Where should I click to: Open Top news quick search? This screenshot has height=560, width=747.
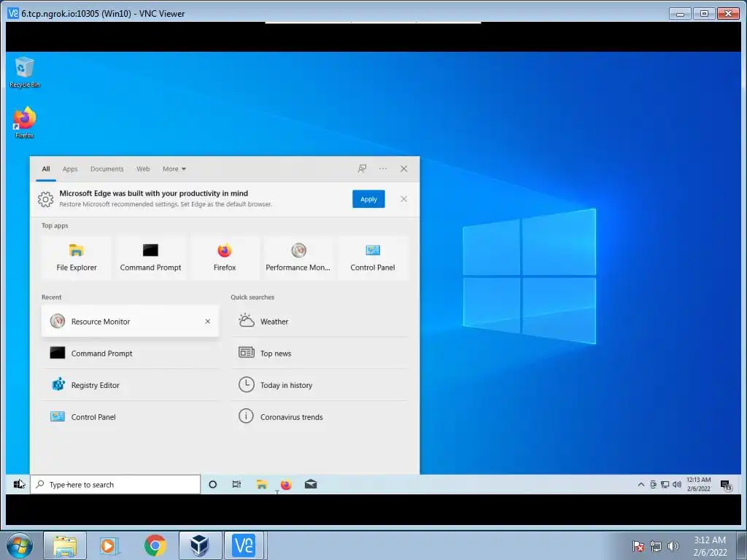coord(320,354)
